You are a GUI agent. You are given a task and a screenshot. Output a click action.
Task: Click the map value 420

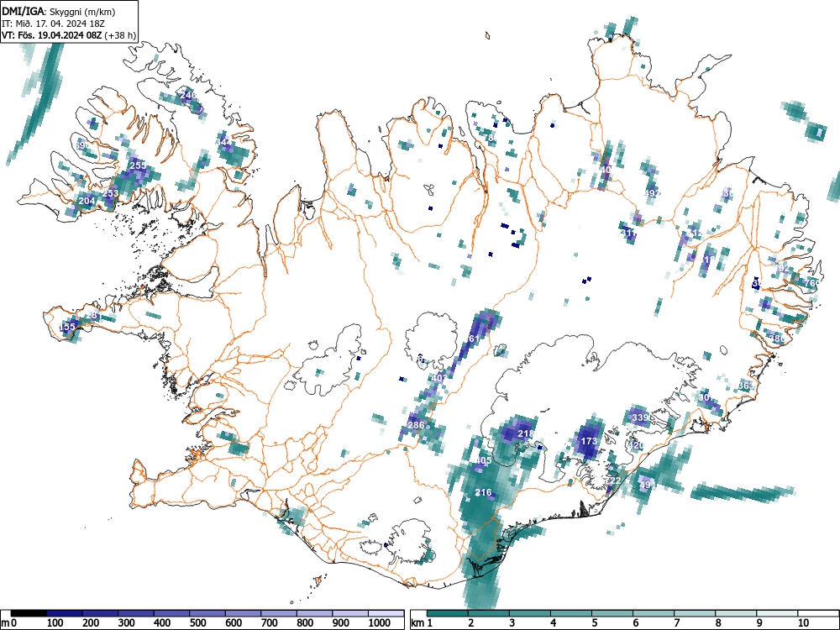click(635, 445)
